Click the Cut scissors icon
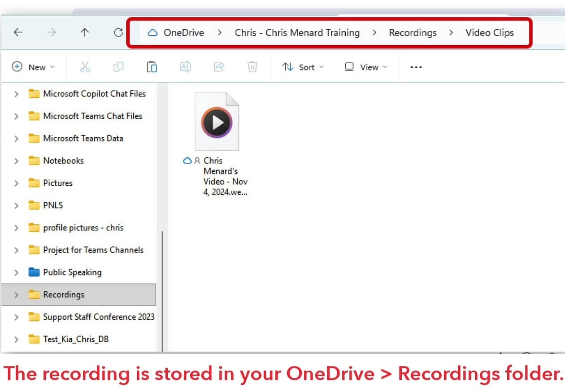This screenshot has height=392, width=565. pos(85,67)
